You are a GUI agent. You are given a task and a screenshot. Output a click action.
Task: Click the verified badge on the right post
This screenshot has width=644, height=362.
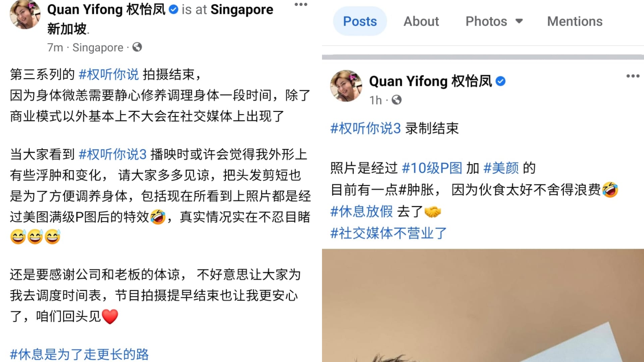(500, 81)
